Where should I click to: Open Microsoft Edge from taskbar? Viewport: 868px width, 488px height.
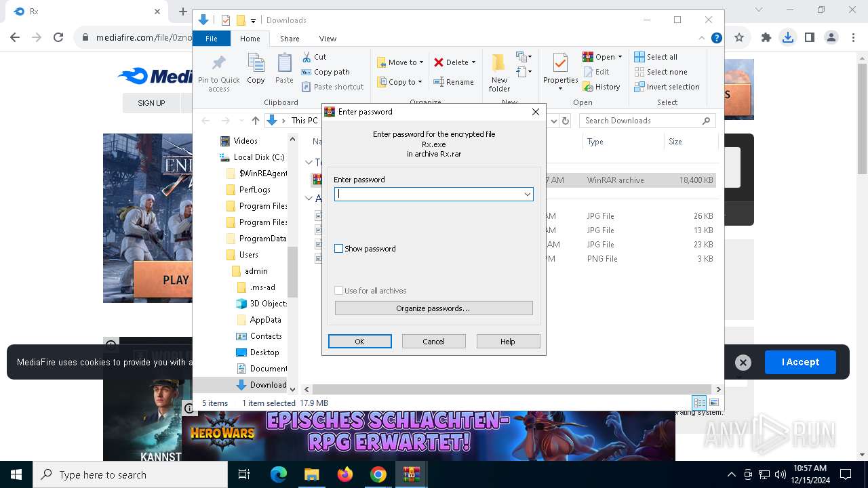click(x=279, y=474)
